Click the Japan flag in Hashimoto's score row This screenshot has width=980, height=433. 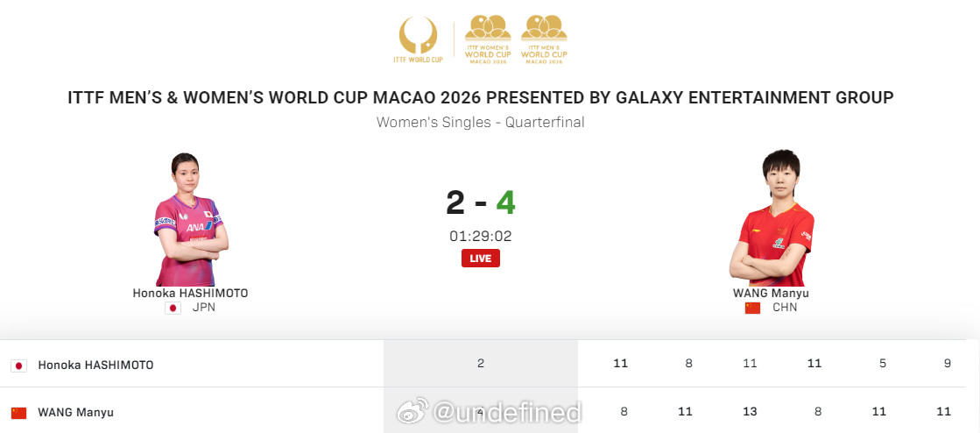point(18,365)
